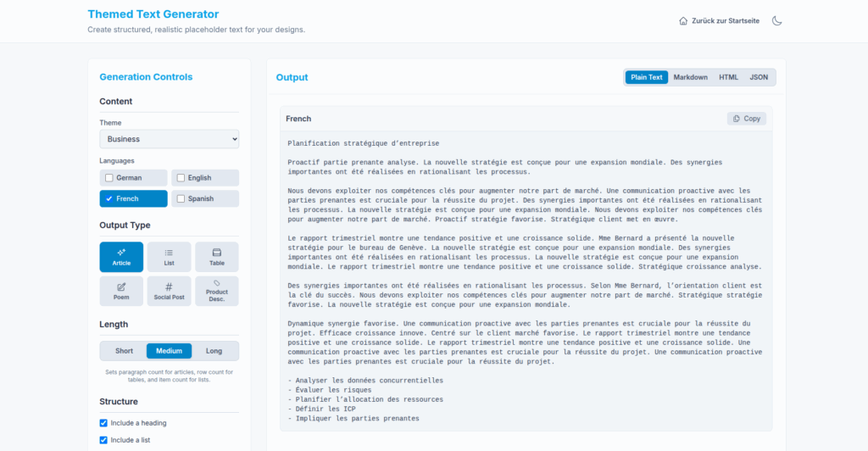The height and width of the screenshot is (451, 868).
Task: Set length to Long
Action: click(214, 351)
